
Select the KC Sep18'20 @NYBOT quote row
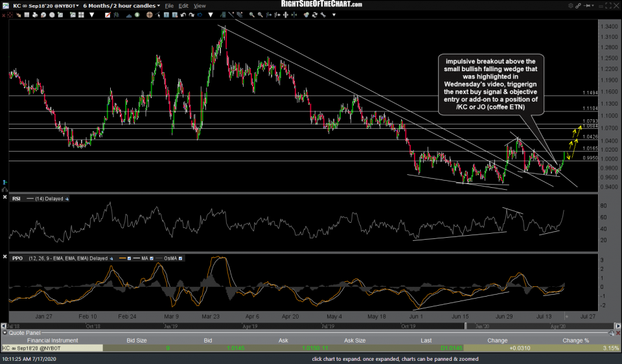(51, 348)
